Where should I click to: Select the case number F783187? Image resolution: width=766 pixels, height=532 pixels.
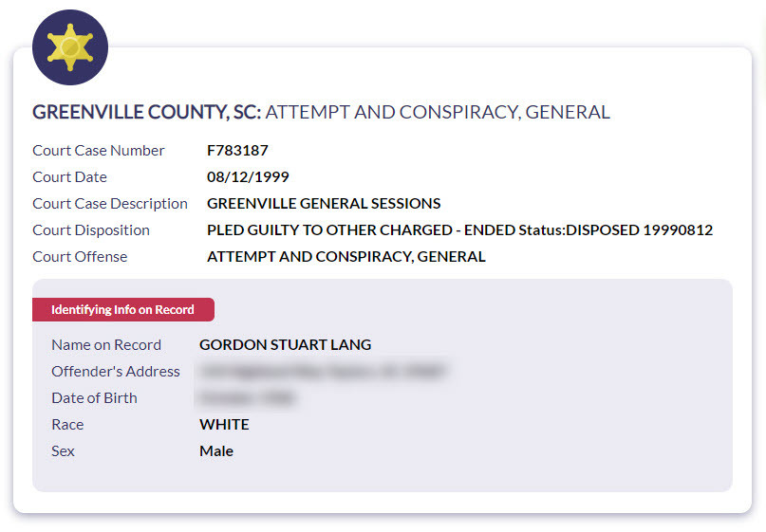(236, 150)
